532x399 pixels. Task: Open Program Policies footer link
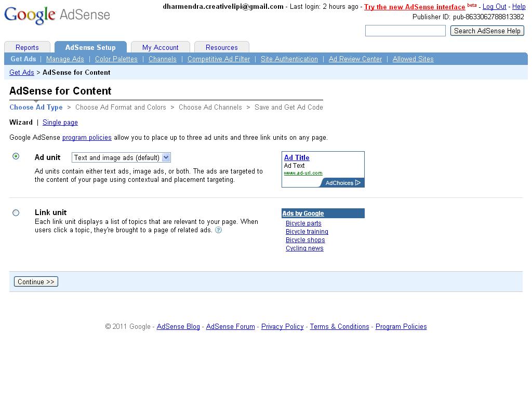click(401, 326)
